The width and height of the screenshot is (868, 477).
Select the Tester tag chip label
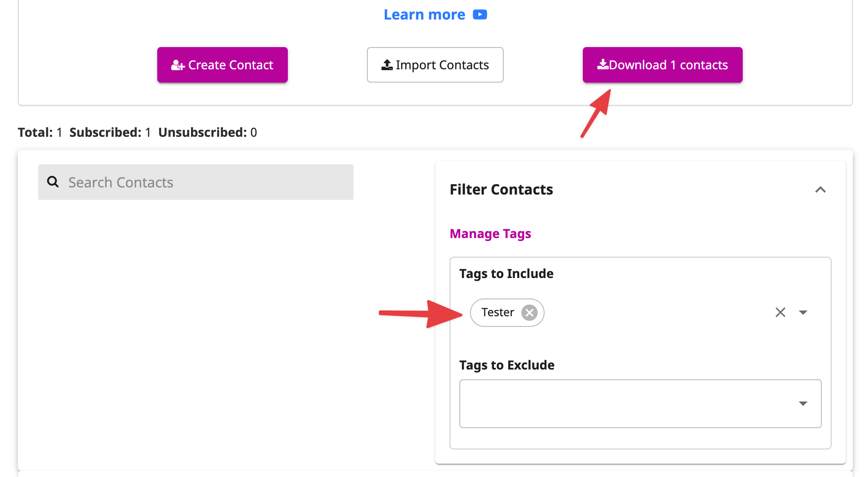(x=498, y=313)
